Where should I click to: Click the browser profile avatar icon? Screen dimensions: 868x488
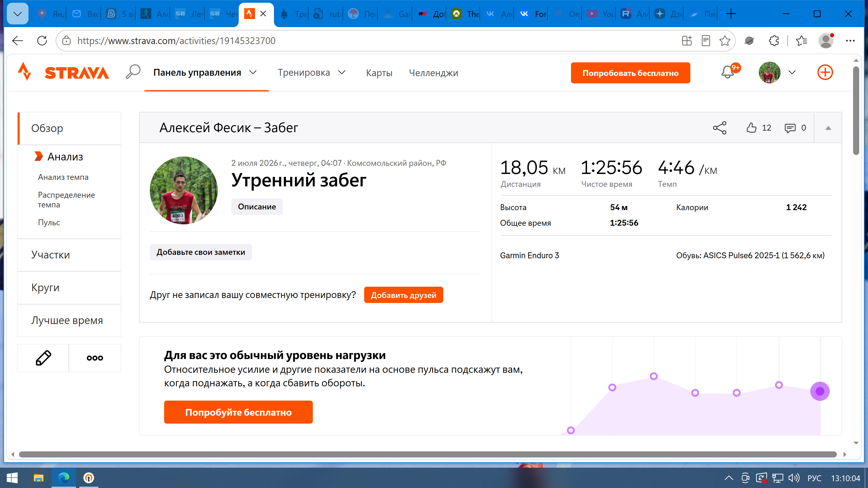[826, 41]
